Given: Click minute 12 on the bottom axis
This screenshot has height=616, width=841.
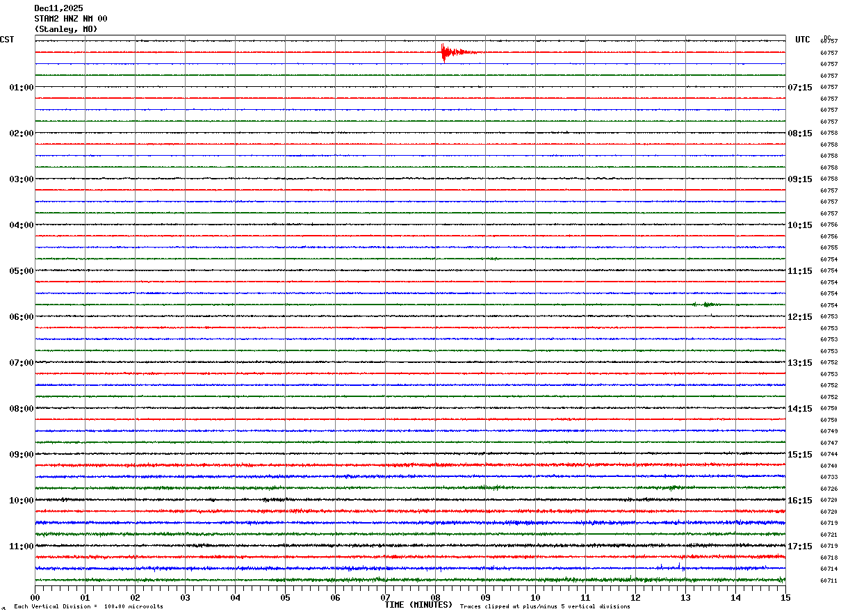Looking at the screenshot, I should tap(635, 597).
